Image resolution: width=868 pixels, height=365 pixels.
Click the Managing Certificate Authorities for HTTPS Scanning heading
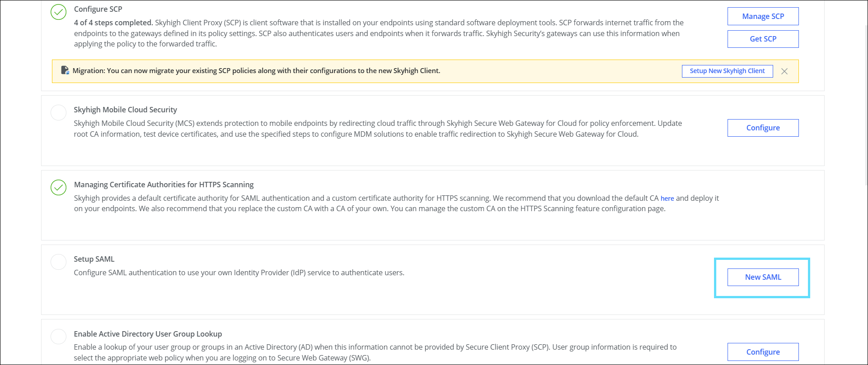point(164,185)
